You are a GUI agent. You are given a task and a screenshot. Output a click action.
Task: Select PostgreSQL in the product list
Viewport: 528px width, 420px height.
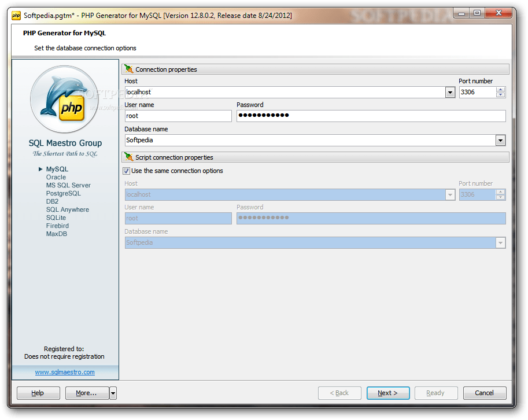coord(63,193)
